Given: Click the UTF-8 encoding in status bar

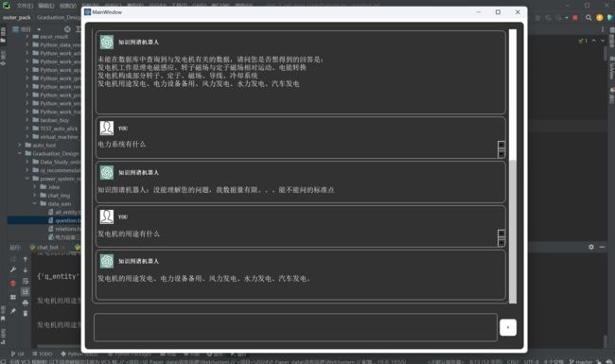Looking at the screenshot, I should pyautogui.click(x=531, y=361).
